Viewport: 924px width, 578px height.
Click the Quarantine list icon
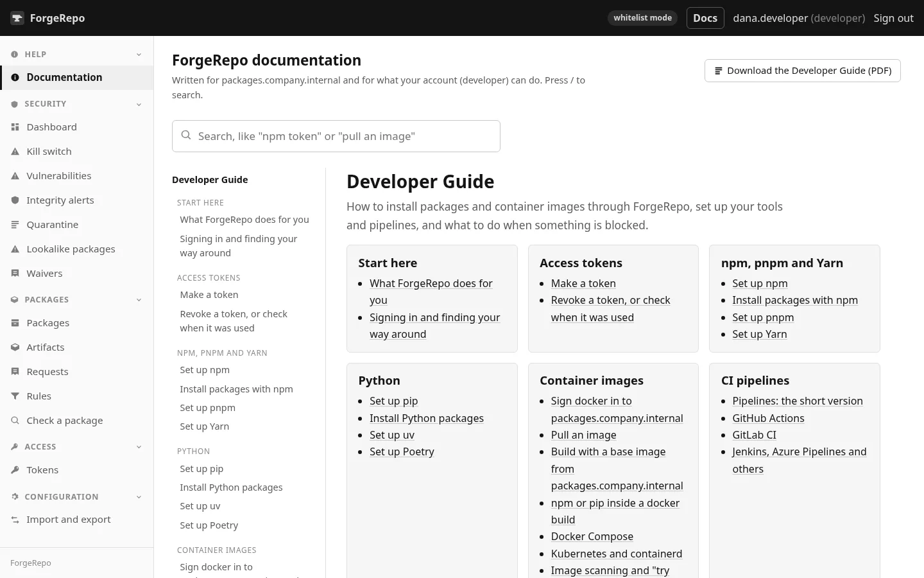[15, 225]
